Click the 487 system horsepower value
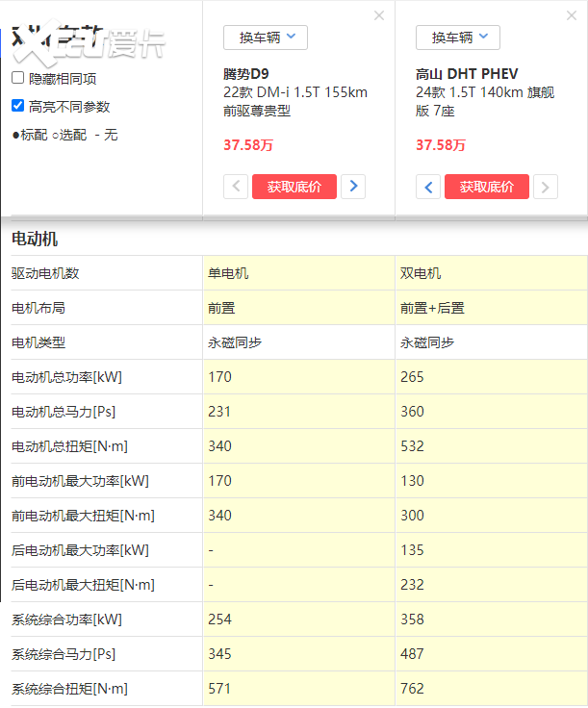This screenshot has height=708, width=588. [412, 654]
